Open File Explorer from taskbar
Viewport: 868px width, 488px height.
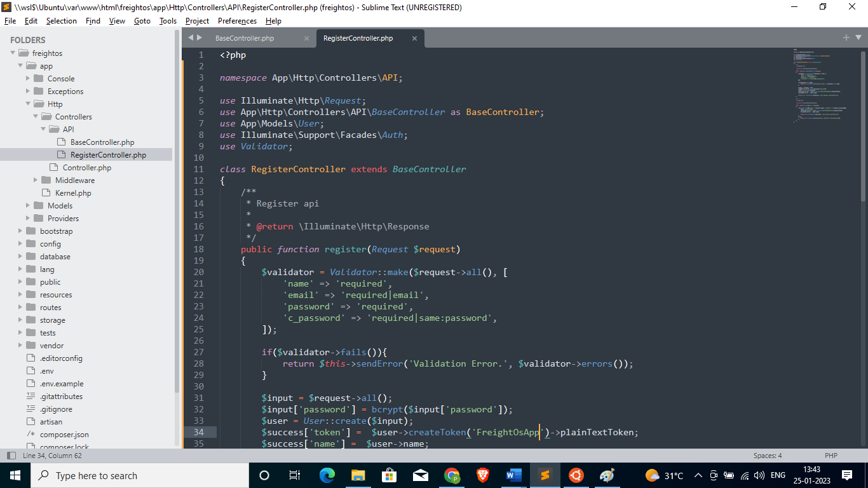(x=358, y=475)
